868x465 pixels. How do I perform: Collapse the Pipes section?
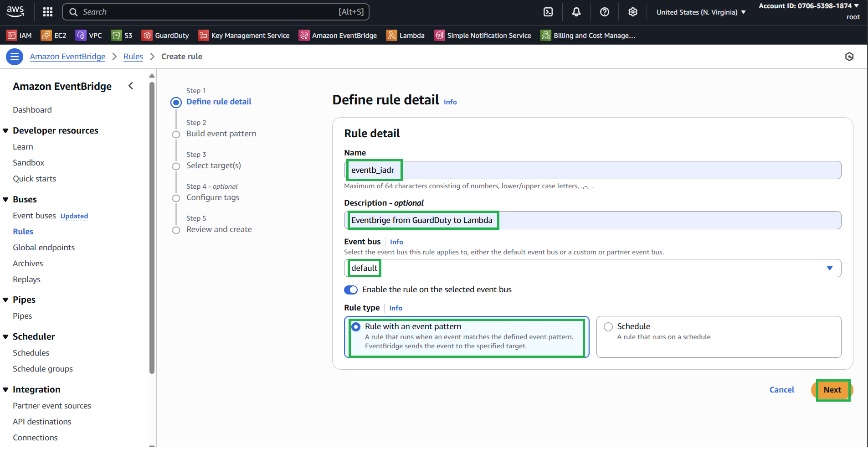(x=5, y=300)
